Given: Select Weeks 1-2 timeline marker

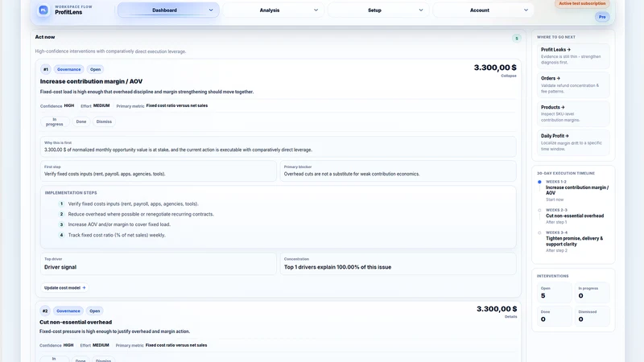Looking at the screenshot, I should pyautogui.click(x=539, y=182).
